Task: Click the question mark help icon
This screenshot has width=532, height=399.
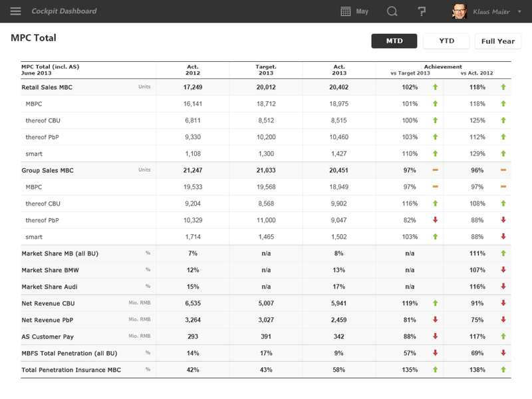Action: [x=422, y=11]
